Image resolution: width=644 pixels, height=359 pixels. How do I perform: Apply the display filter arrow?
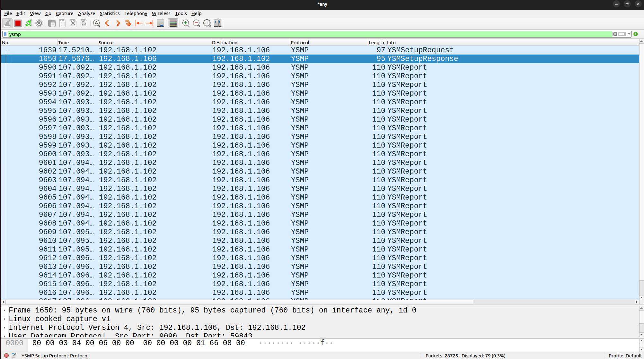point(622,34)
